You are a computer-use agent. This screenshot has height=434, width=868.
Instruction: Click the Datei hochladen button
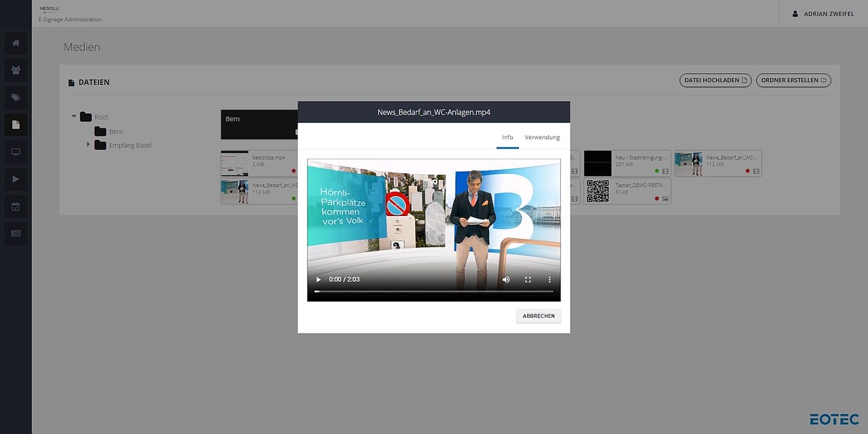coord(715,80)
